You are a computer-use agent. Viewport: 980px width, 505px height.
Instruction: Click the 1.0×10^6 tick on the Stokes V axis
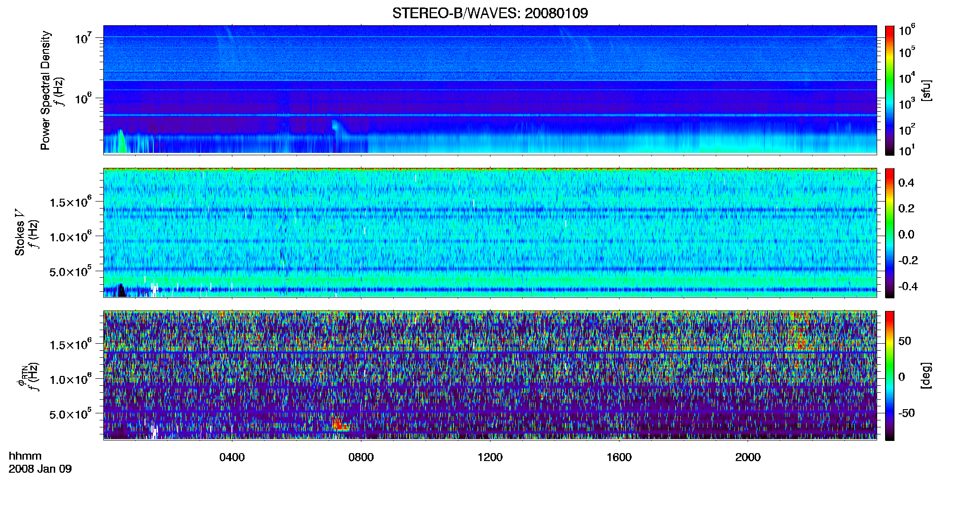71,237
